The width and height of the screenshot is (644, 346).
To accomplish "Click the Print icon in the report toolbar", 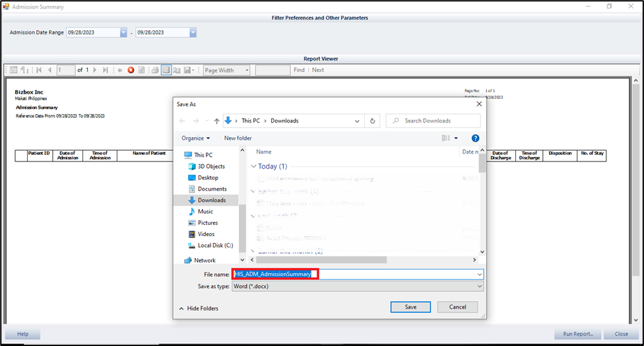I will click(x=154, y=70).
